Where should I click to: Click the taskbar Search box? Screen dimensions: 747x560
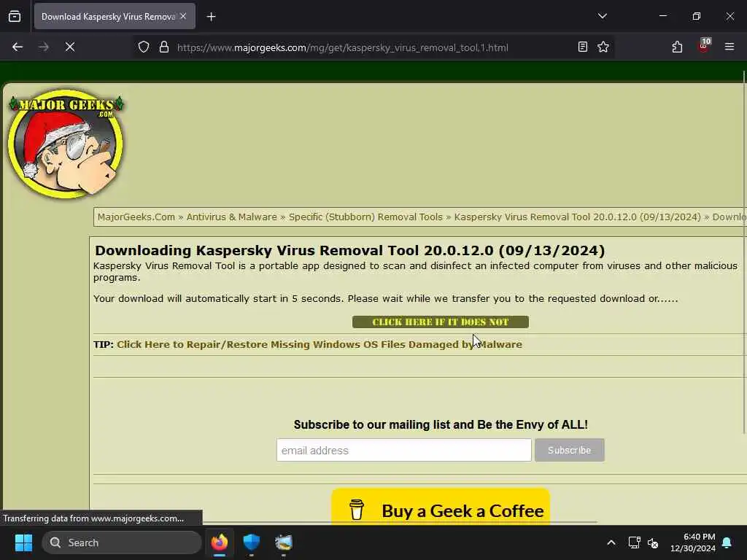[122, 542]
